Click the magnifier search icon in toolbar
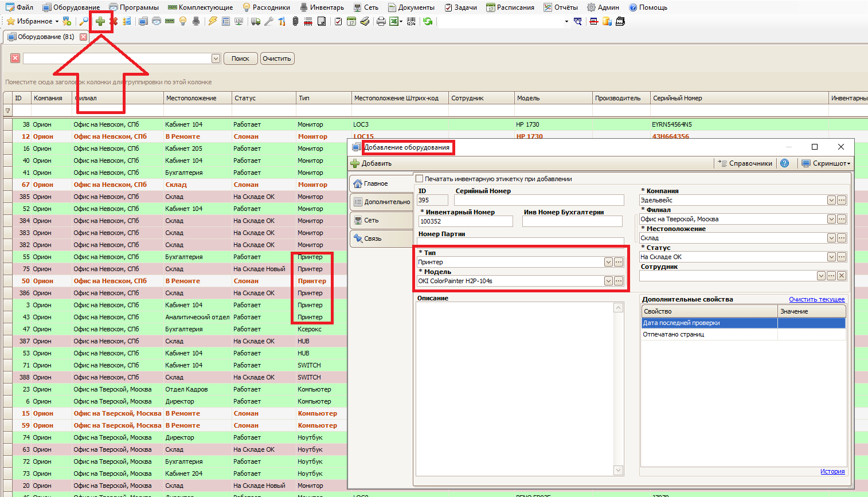The height and width of the screenshot is (497, 868). click(84, 21)
